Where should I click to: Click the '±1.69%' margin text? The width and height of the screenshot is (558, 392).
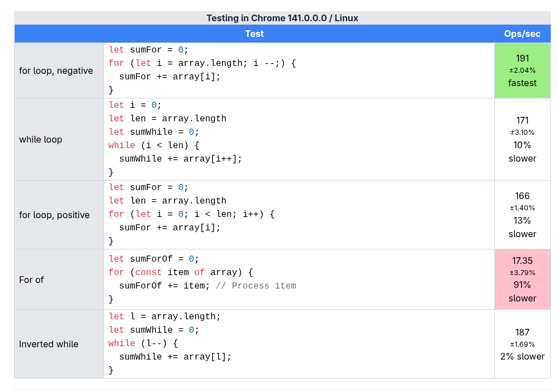[522, 344]
